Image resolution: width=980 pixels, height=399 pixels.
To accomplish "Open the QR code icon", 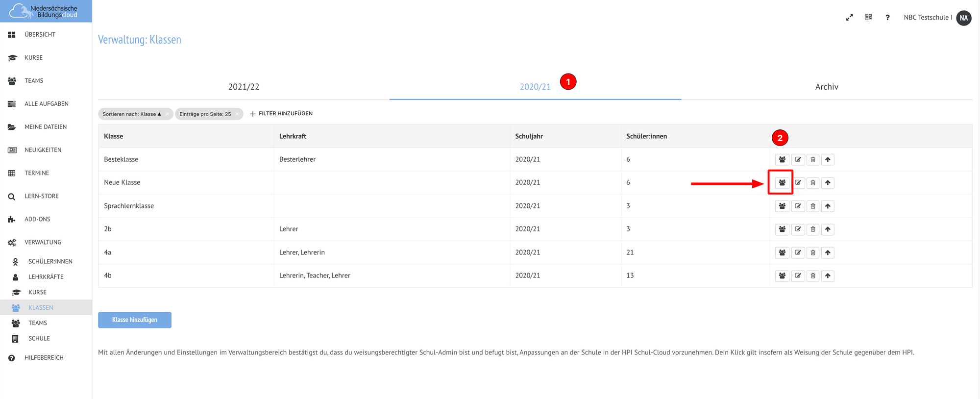I will point(868,18).
